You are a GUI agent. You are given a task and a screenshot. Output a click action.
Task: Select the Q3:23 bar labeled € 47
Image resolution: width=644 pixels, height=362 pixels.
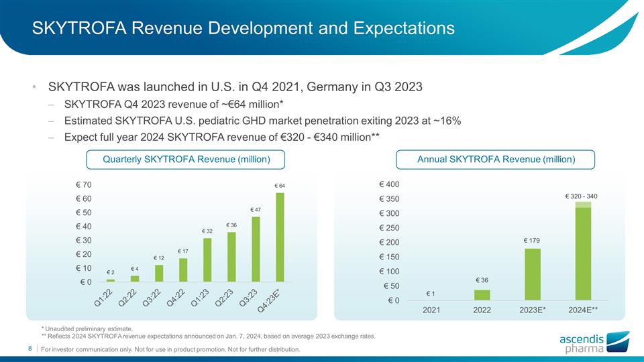tap(255, 249)
